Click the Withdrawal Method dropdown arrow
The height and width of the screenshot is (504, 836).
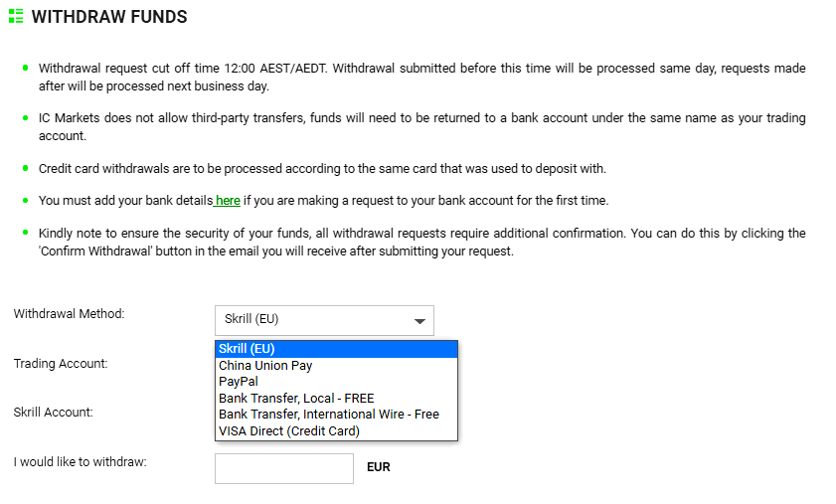[420, 321]
